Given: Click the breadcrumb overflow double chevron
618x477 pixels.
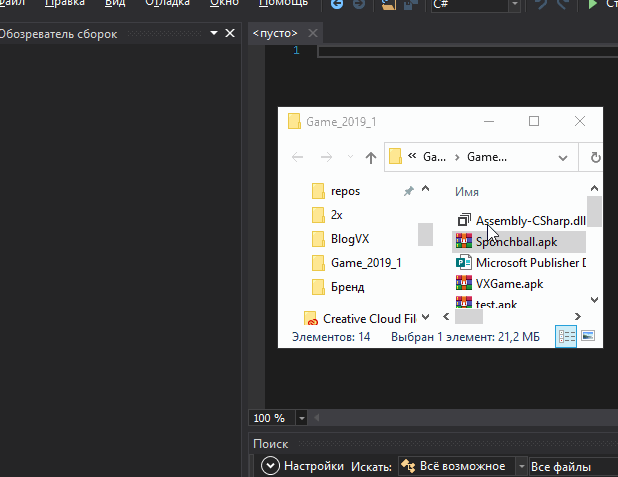Looking at the screenshot, I should 412,156.
